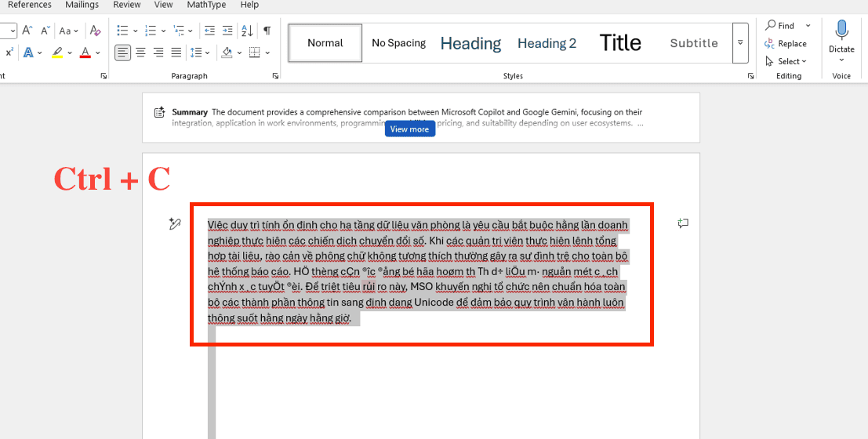Apply the yellow text highlight color

(x=57, y=53)
